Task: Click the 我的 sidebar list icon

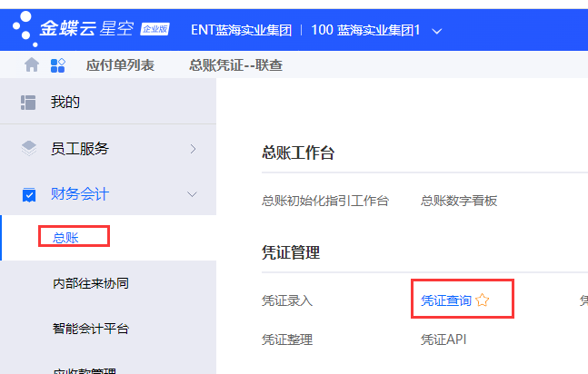Action: 28,102
